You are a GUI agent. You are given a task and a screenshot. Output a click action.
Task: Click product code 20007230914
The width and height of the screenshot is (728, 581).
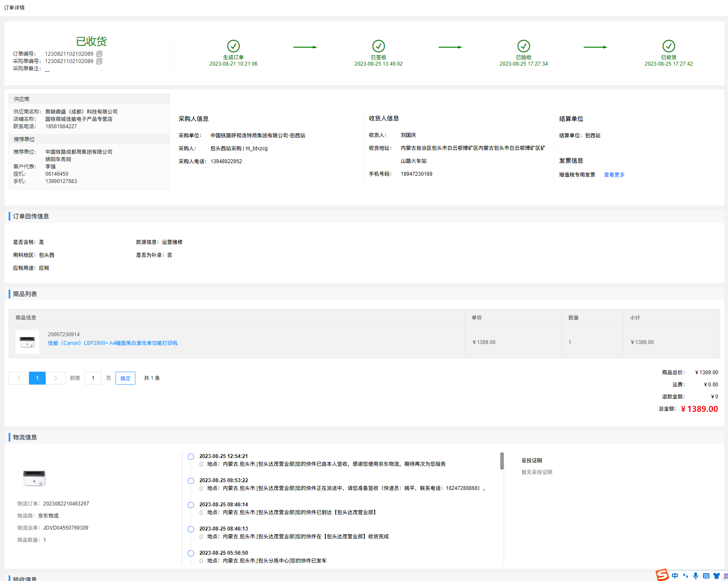click(64, 335)
